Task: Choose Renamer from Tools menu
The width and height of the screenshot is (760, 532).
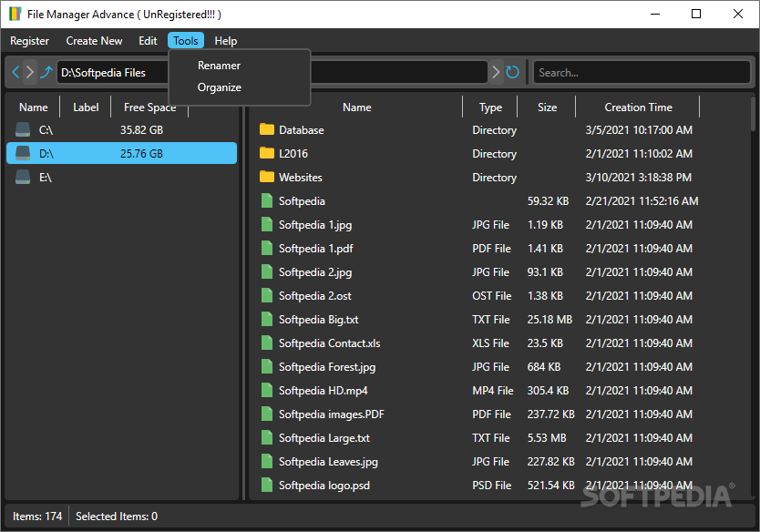Action: point(219,66)
